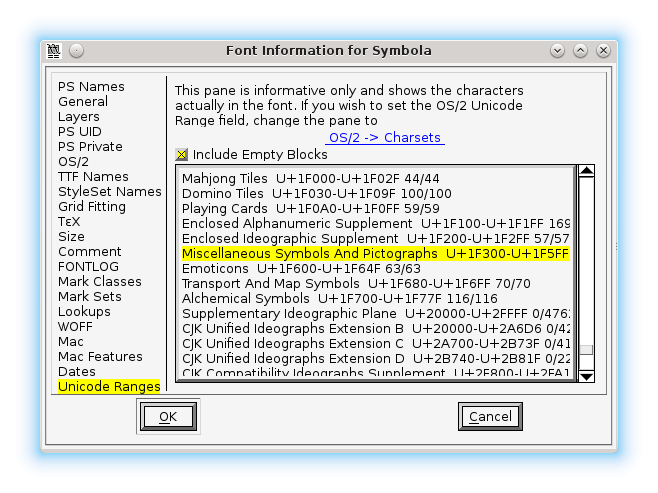Open the Lookups pane
This screenshot has width=658, height=493.
click(84, 312)
